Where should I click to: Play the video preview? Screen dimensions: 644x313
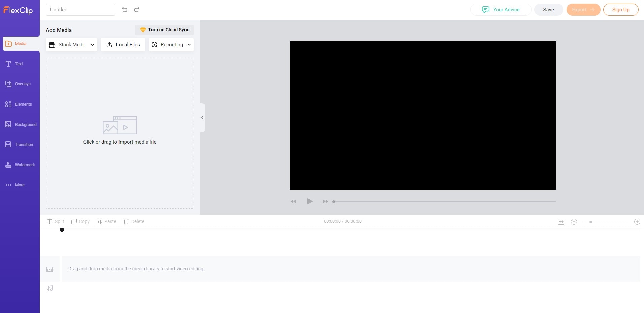click(x=310, y=201)
